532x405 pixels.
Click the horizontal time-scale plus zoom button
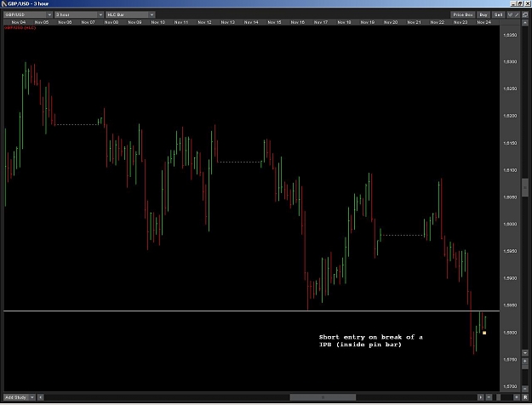tap(517, 397)
